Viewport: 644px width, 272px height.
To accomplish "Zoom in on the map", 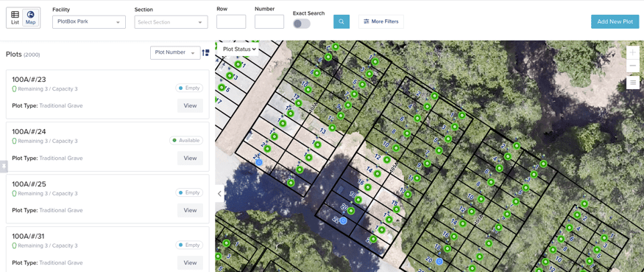I will pyautogui.click(x=632, y=52).
